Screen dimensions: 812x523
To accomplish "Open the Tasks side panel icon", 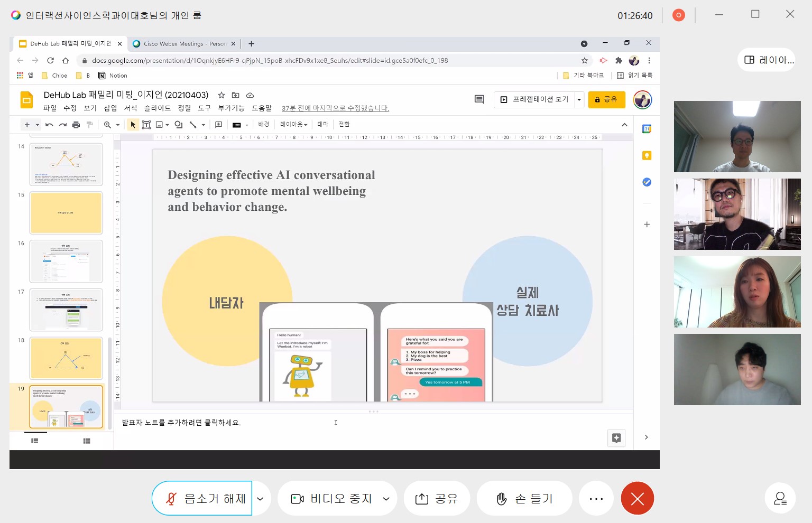I will [647, 182].
